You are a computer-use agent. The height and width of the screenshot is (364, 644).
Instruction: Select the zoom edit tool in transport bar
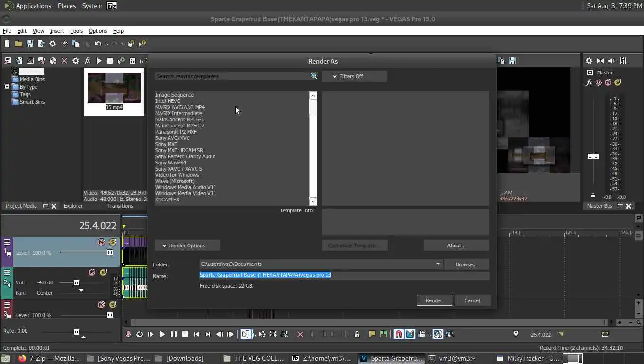tap(285, 334)
